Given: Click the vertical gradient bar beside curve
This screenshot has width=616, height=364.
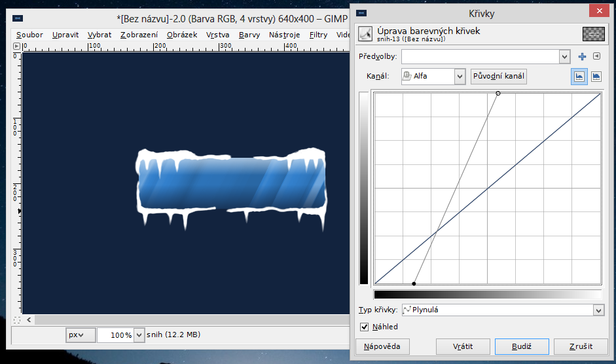Looking at the screenshot, I should pos(364,189).
